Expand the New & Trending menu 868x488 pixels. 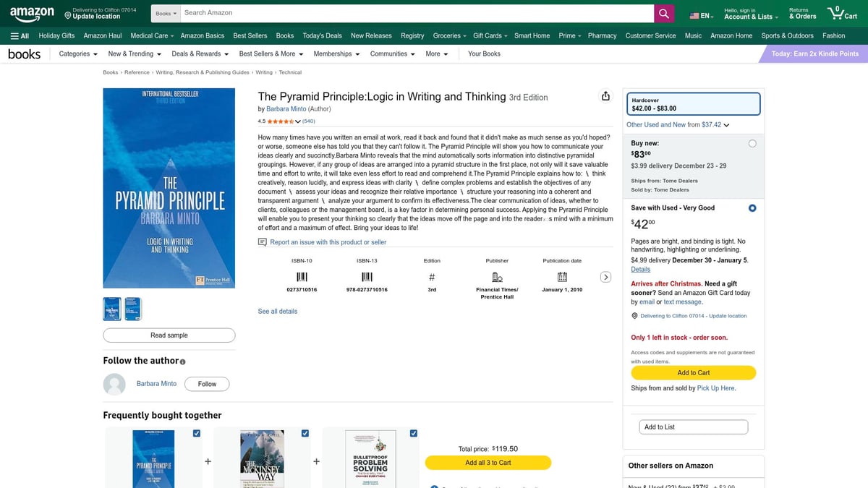coord(133,53)
